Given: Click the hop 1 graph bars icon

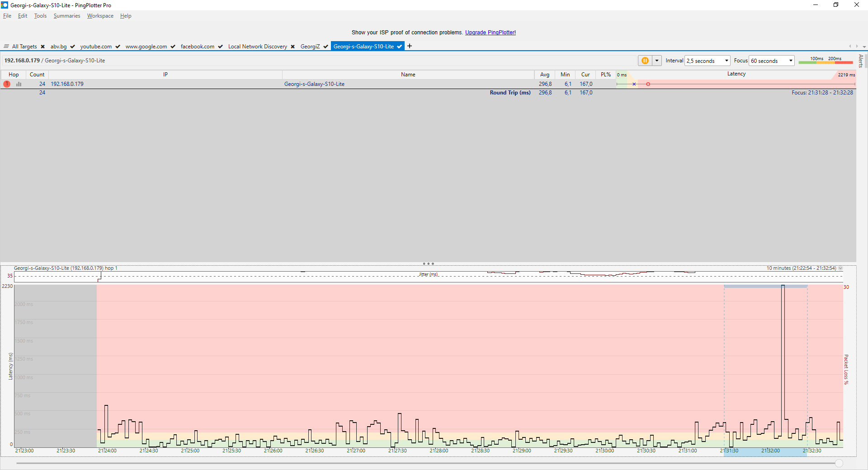Looking at the screenshot, I should point(19,84).
